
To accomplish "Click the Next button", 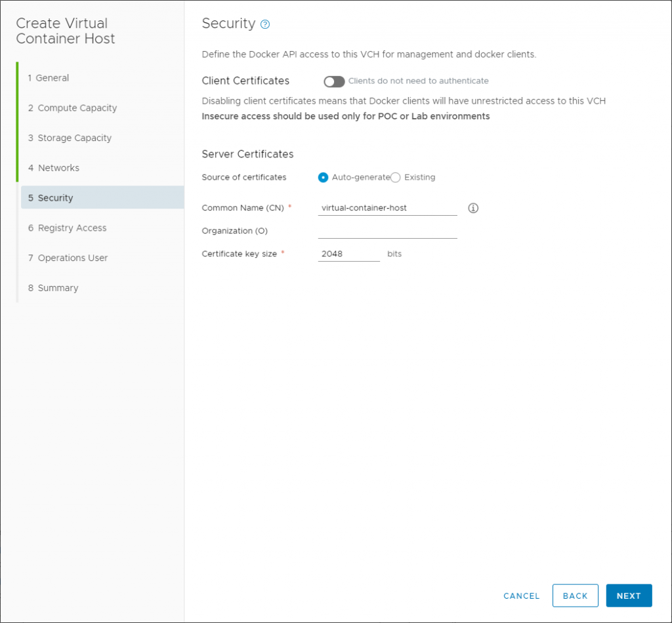I will click(x=629, y=595).
